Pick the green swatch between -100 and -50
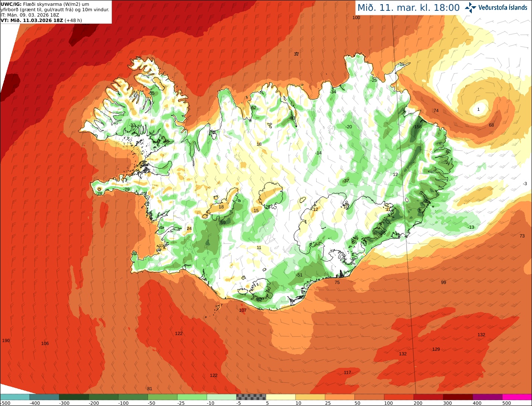This screenshot has height=406, width=532. point(133,397)
